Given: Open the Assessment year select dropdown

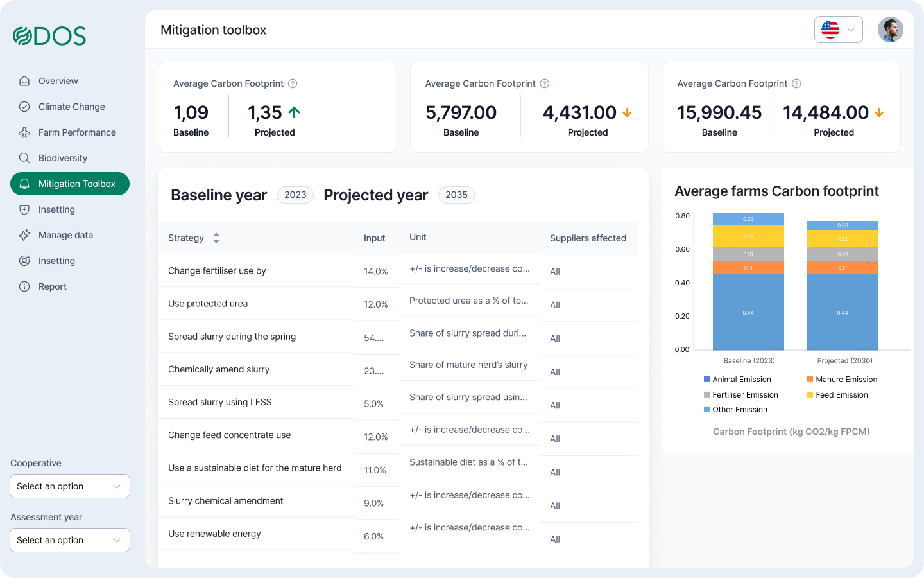Looking at the screenshot, I should (x=70, y=540).
